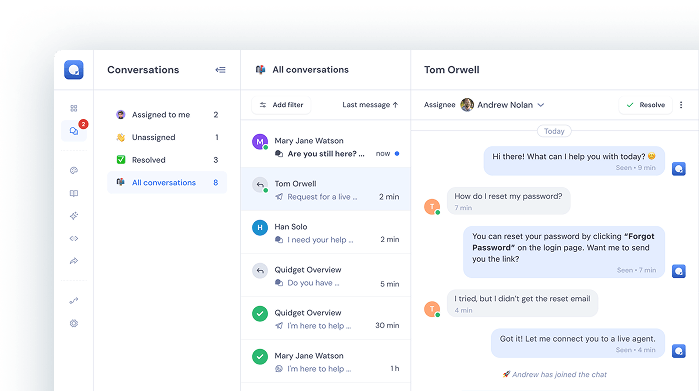The width and height of the screenshot is (699, 391).
Task: Open the code embed icon in sidebar
Action: pos(74,239)
